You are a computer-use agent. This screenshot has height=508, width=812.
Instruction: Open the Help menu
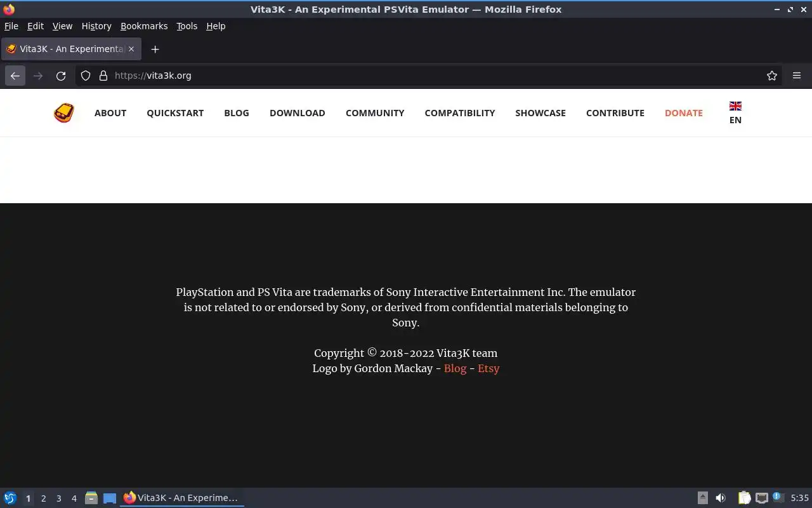coord(216,26)
